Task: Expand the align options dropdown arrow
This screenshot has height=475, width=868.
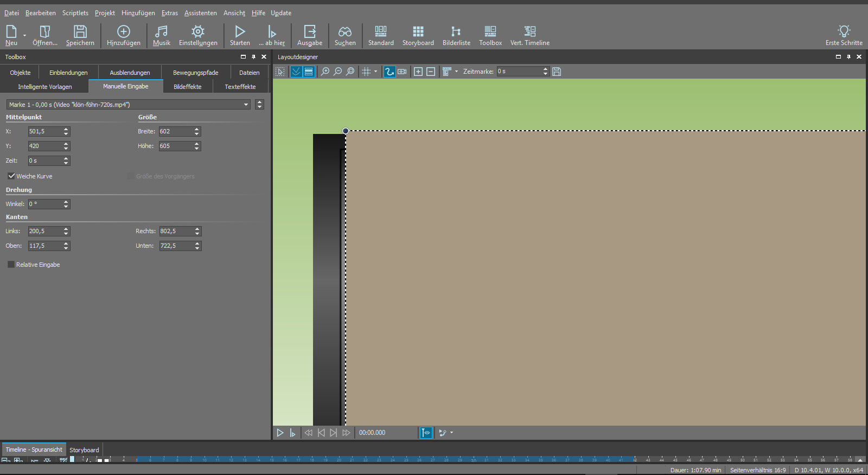Action: pyautogui.click(x=456, y=72)
